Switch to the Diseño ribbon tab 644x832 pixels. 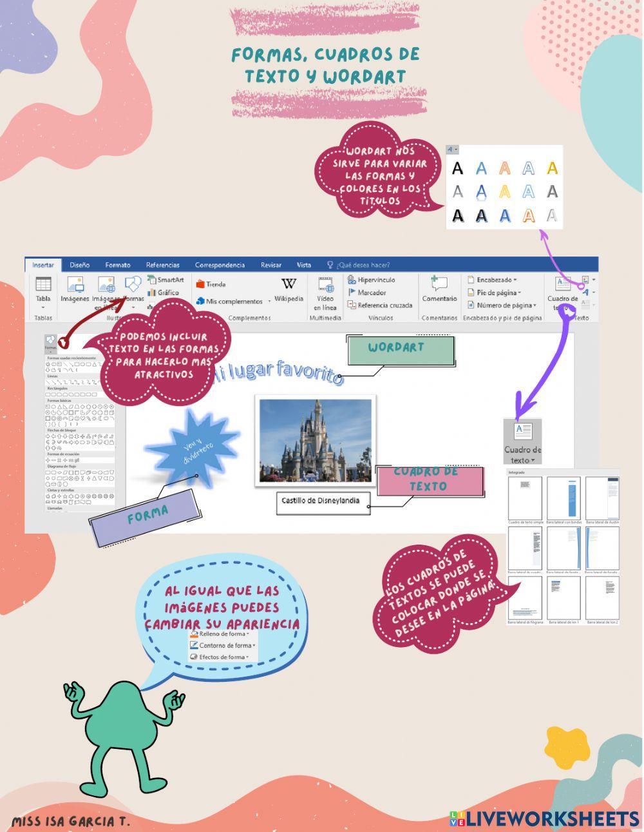click(x=79, y=265)
